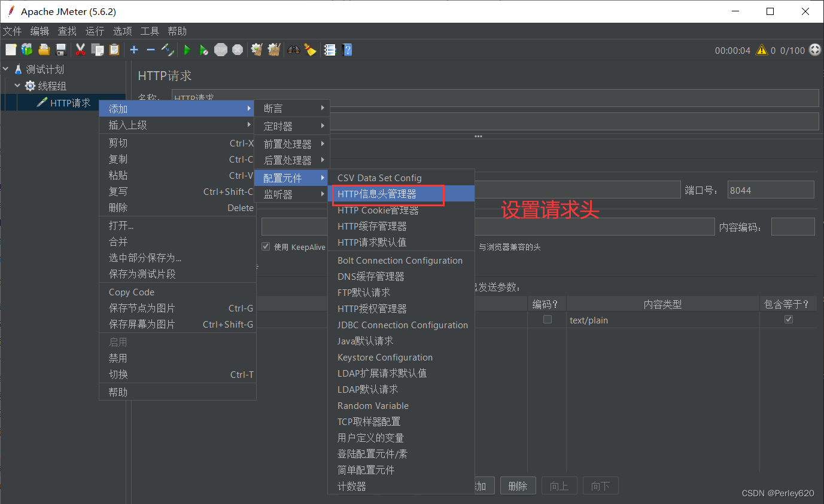Viewport: 824px width, 504px height.
Task: Click the Cut scissors icon
Action: (80, 50)
